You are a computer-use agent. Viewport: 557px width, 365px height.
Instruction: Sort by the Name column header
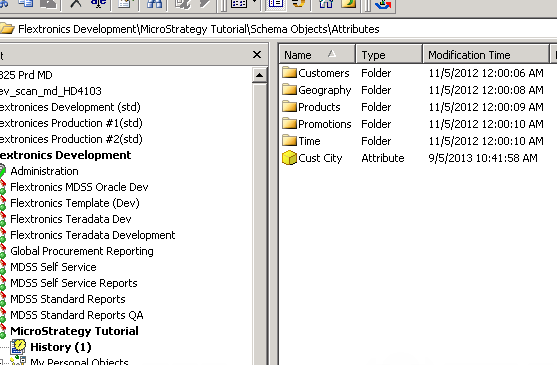[x=317, y=55]
